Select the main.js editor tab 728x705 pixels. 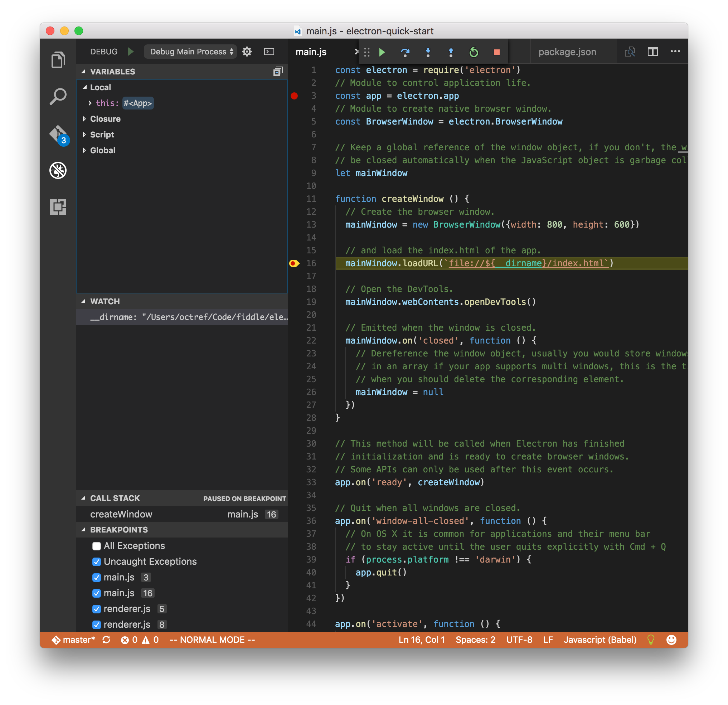[311, 52]
